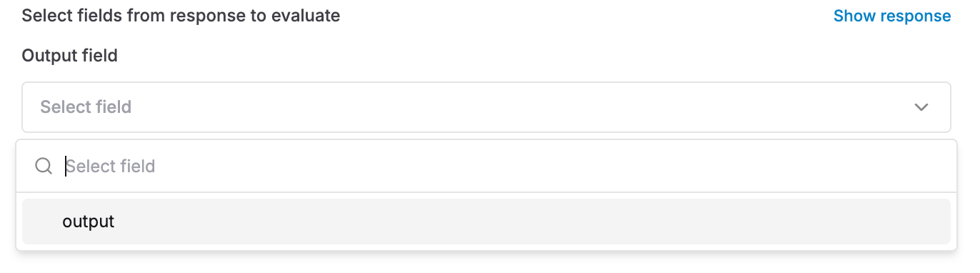The image size is (980, 273).
Task: Click the search icon beside Select field input
Action: point(44,167)
